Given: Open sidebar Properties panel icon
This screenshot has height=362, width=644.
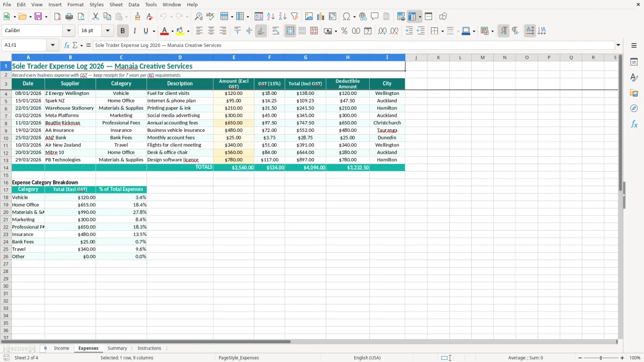Looking at the screenshot, I should (x=634, y=62).
